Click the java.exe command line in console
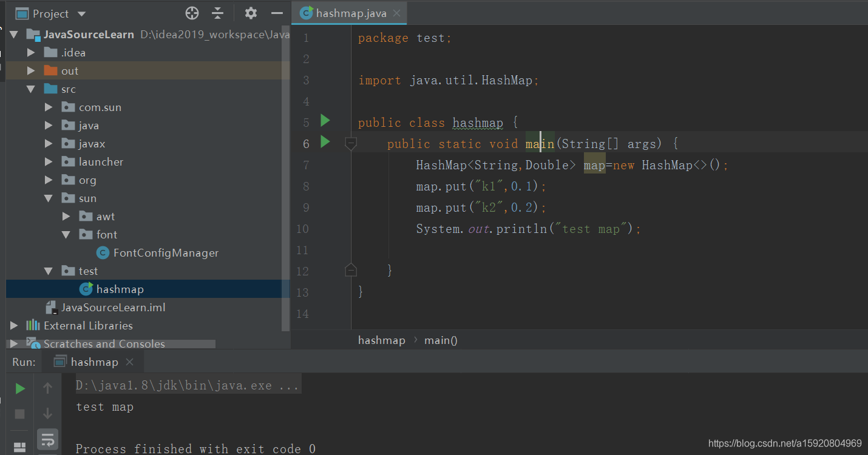This screenshot has width=868, height=455. pos(188,385)
